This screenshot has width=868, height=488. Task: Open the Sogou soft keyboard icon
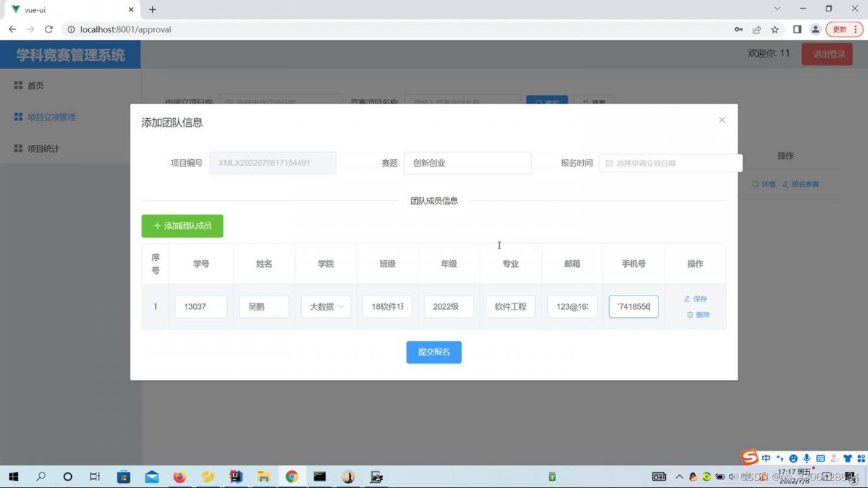820,459
